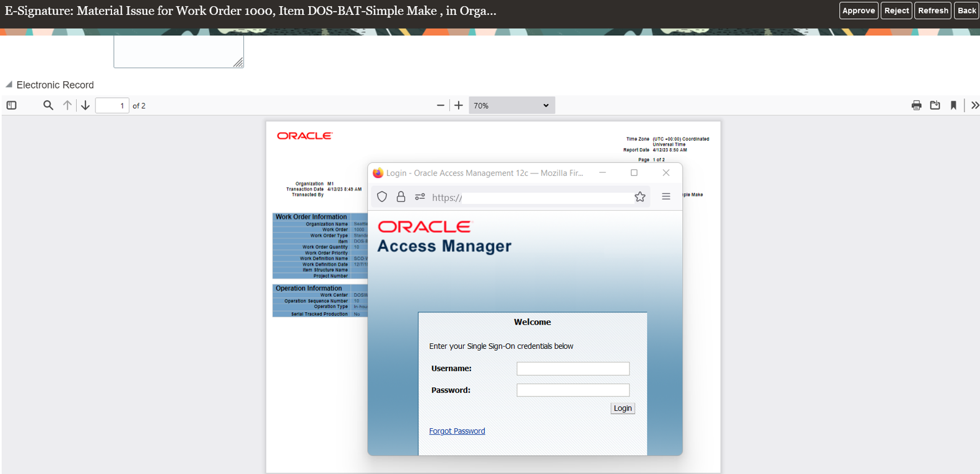Click the comments text area

coord(178,51)
